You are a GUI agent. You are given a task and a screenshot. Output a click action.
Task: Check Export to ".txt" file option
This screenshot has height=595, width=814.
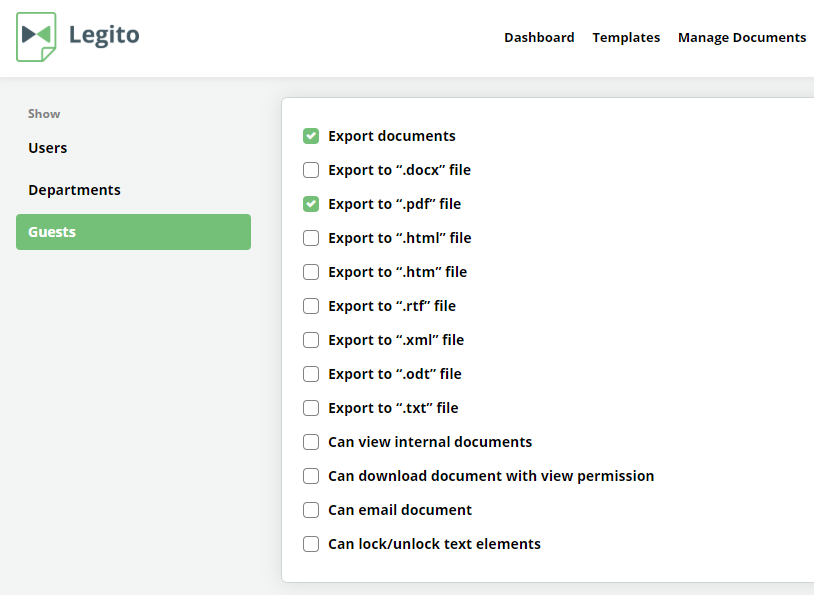coord(311,408)
